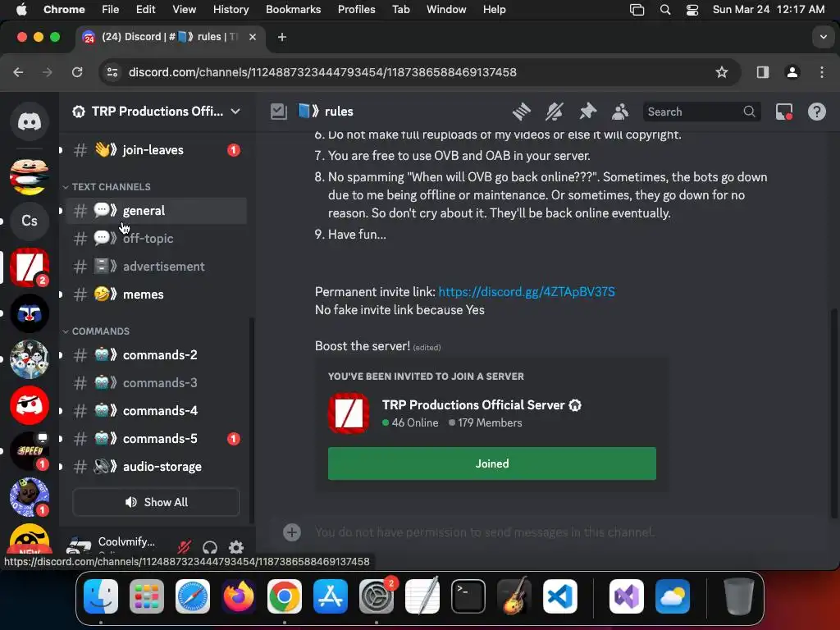This screenshot has width=840, height=630.
Task: Click the Show All voice channels button
Action: point(156,502)
